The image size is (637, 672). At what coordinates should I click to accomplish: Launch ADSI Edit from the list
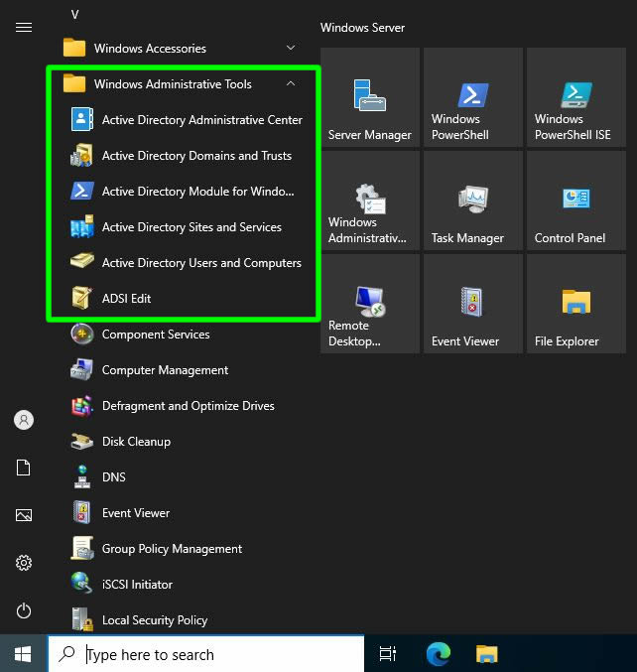click(x=126, y=299)
